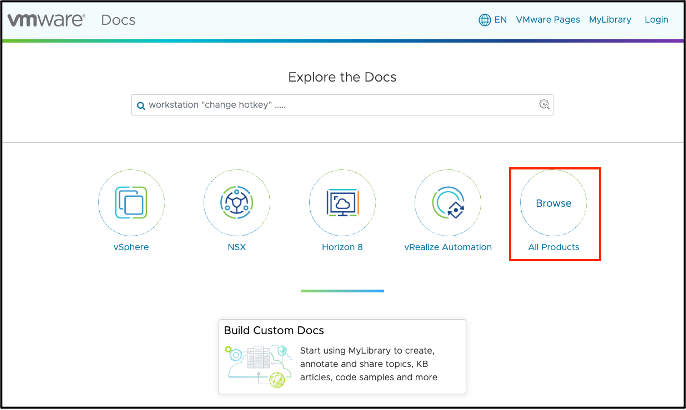Click the globe language icon
Screen dimensions: 686x410
point(484,20)
